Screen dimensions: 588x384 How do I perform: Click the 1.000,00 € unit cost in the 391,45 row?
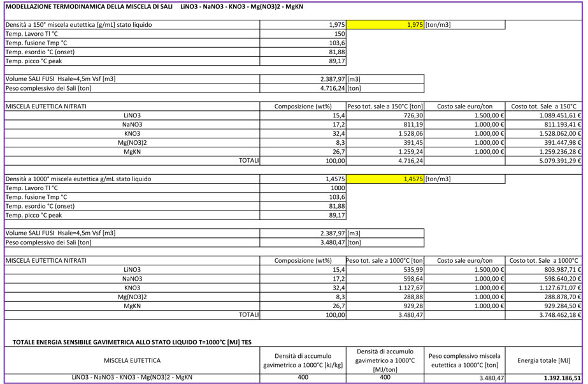click(x=464, y=143)
